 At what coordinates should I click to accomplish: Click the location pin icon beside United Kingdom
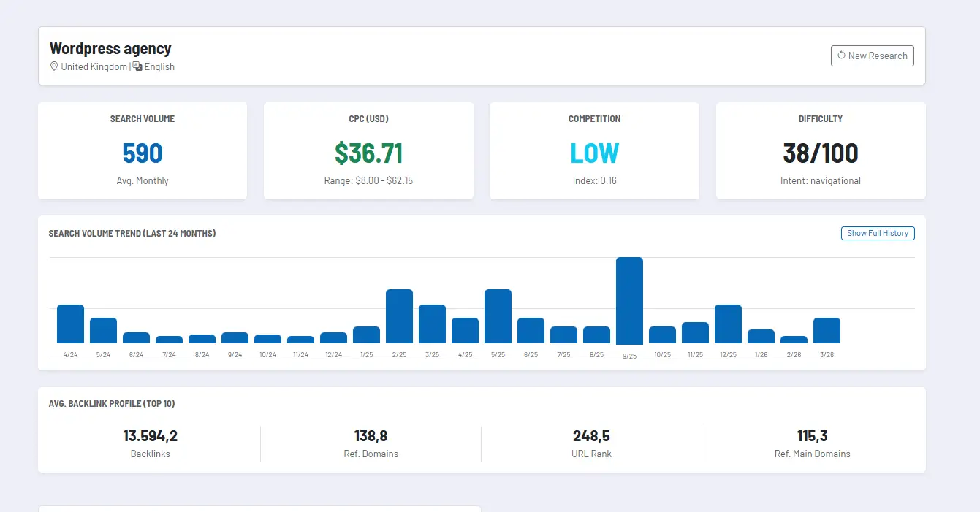pos(53,66)
